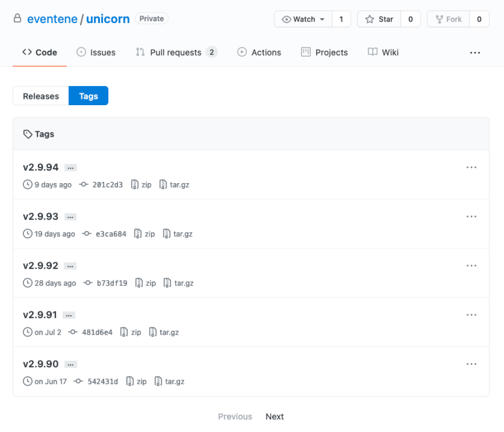
Task: Go to the Next page of tags
Action: coord(274,417)
